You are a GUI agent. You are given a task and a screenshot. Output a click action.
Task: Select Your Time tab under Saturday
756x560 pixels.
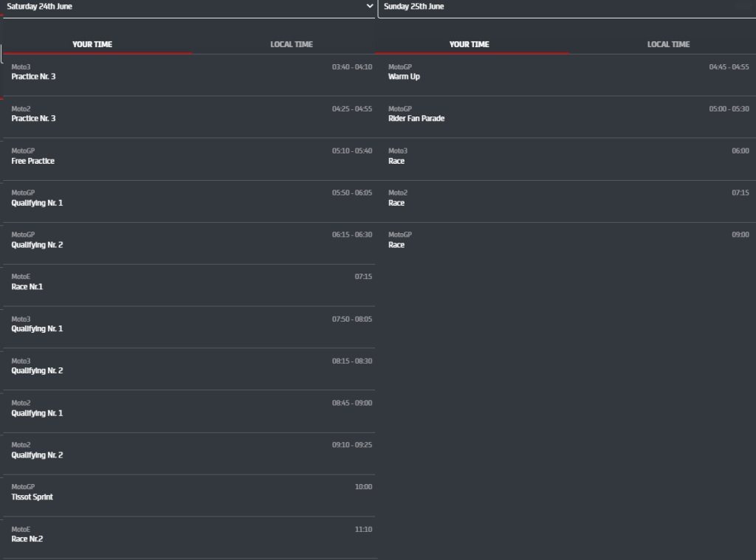(x=92, y=44)
